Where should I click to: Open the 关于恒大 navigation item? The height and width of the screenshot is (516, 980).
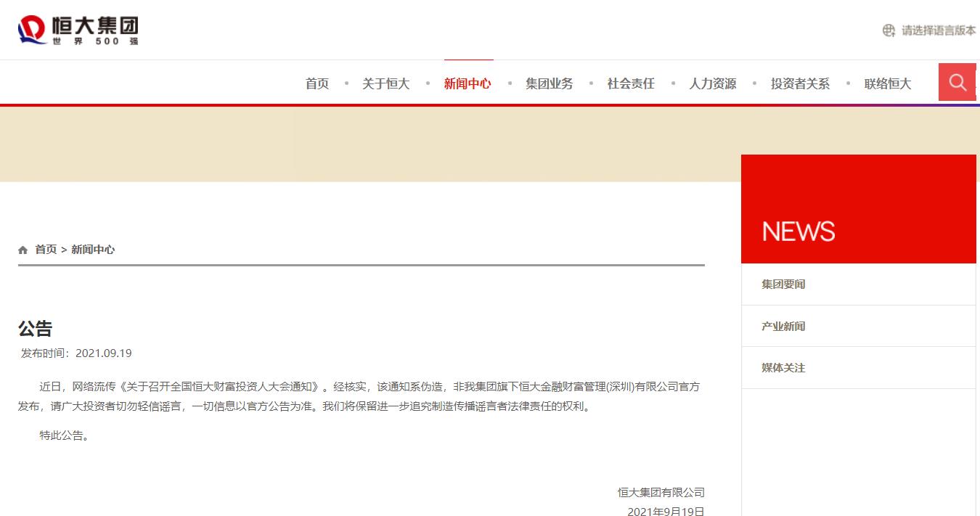386,83
